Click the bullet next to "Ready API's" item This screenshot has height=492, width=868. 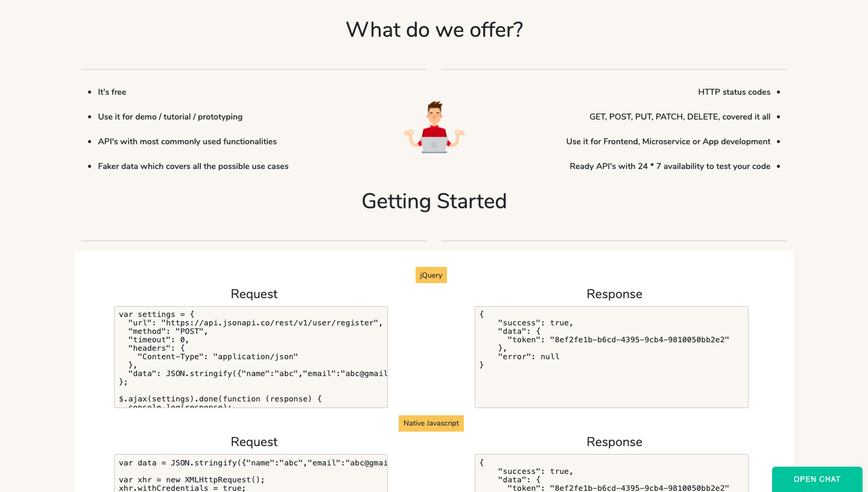778,166
